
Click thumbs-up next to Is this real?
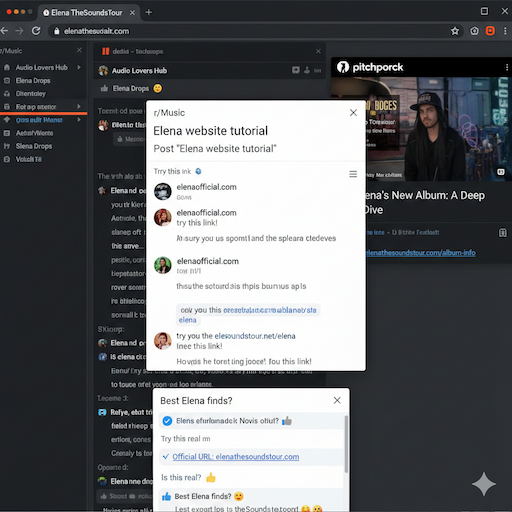click(211, 478)
